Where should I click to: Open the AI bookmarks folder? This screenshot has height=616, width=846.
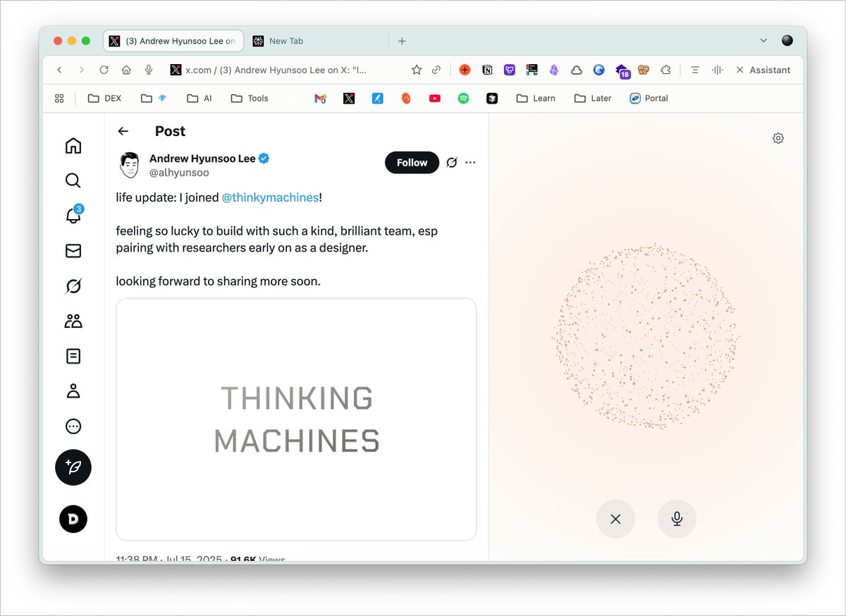[200, 99]
